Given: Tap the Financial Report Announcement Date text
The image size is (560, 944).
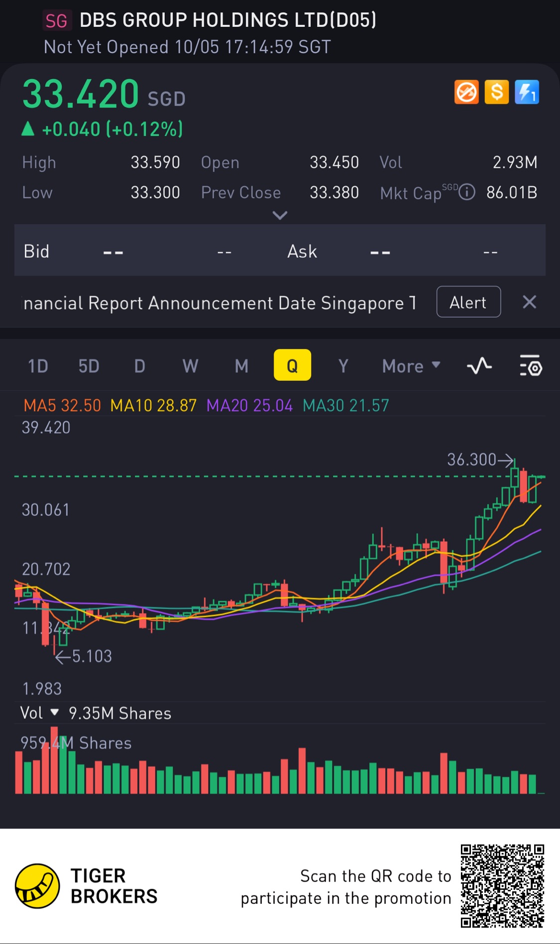Looking at the screenshot, I should click(220, 303).
